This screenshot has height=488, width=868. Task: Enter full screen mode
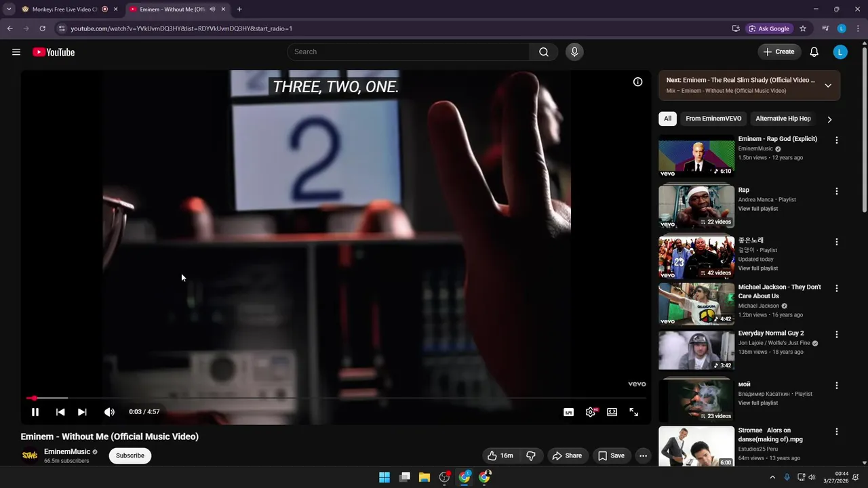(x=634, y=412)
